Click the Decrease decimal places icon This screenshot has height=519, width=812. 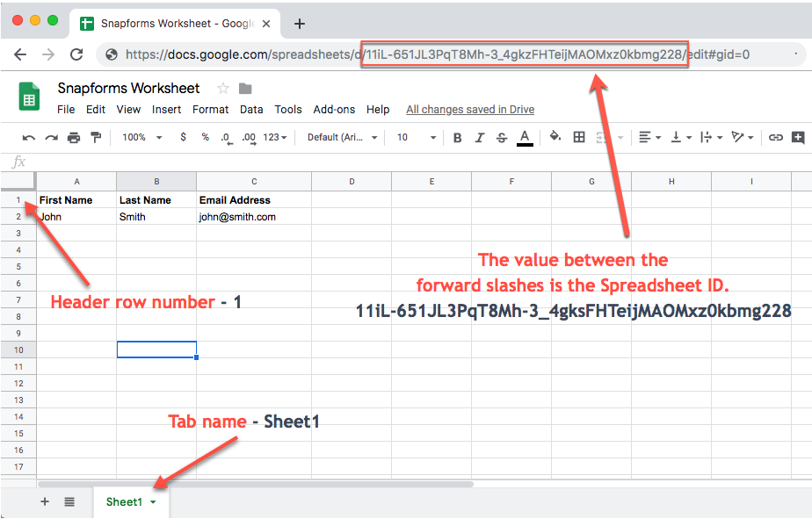[x=227, y=138]
